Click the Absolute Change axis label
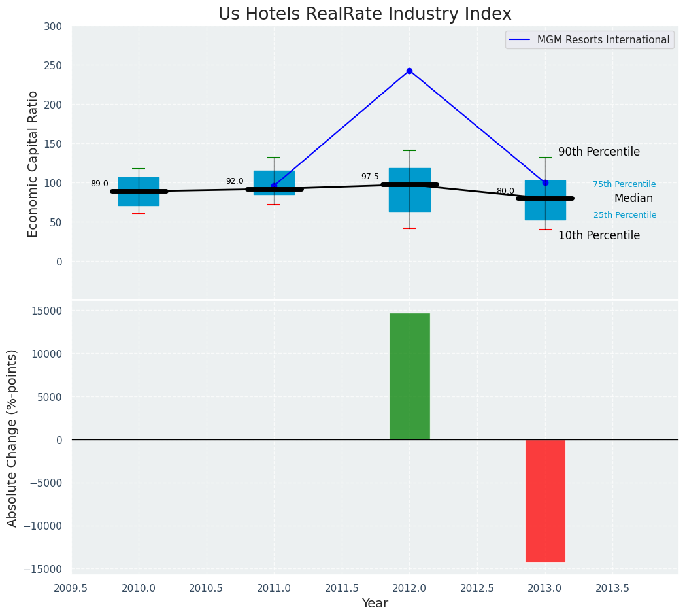 pos(12,437)
